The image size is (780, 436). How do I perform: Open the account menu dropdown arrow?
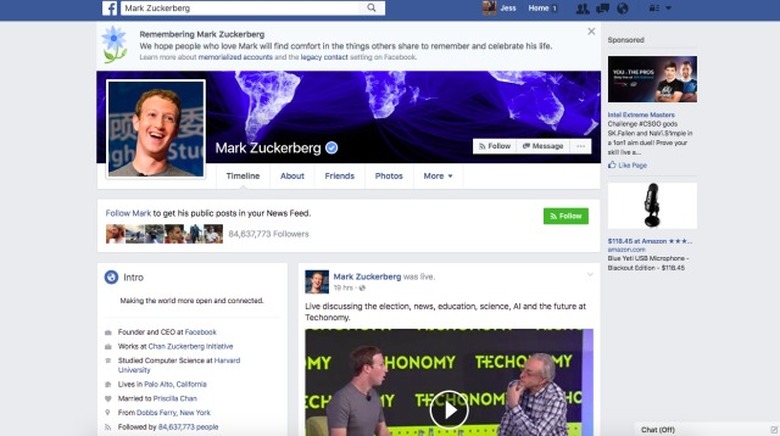669,8
